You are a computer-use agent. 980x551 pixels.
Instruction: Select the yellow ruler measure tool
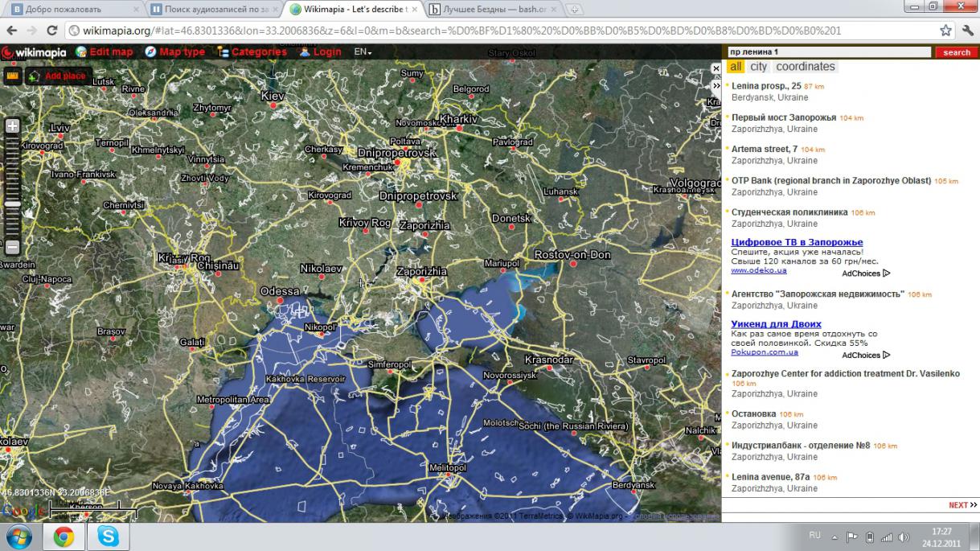pyautogui.click(x=12, y=76)
